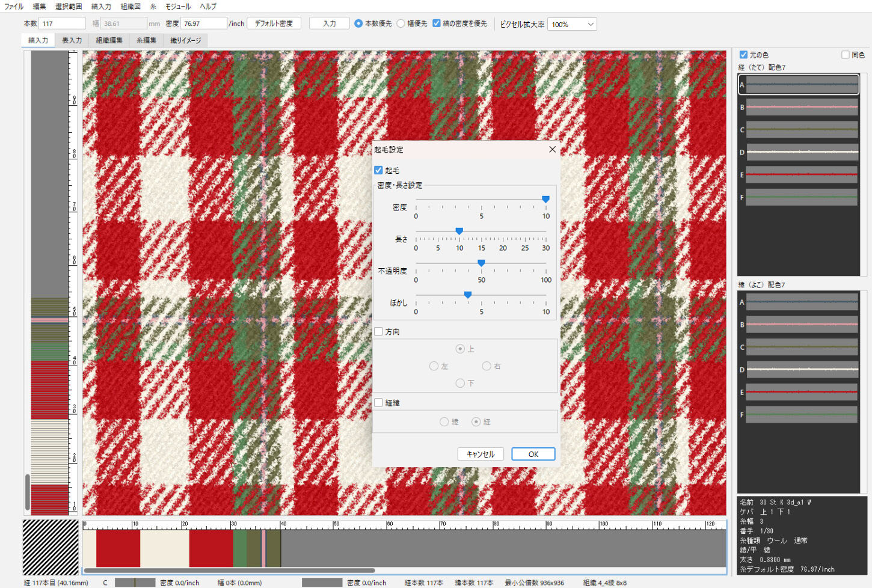The width and height of the screenshot is (872, 588).
Task: Click the weave pattern thumbnail at bottom-left
Action: click(51, 547)
